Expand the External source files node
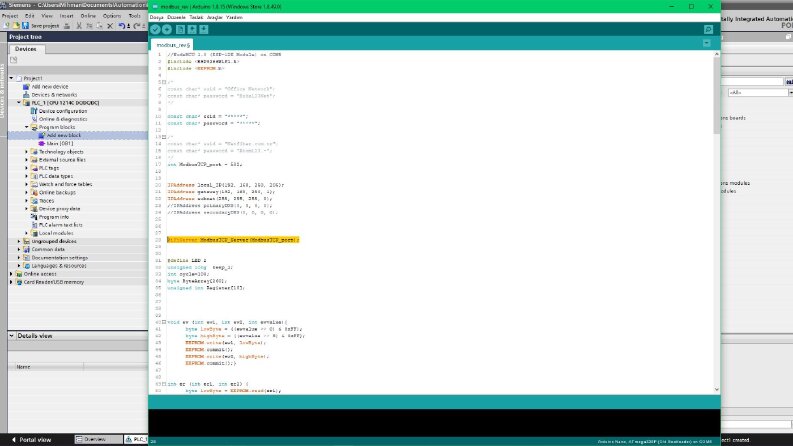The height and width of the screenshot is (446, 793). [27, 160]
